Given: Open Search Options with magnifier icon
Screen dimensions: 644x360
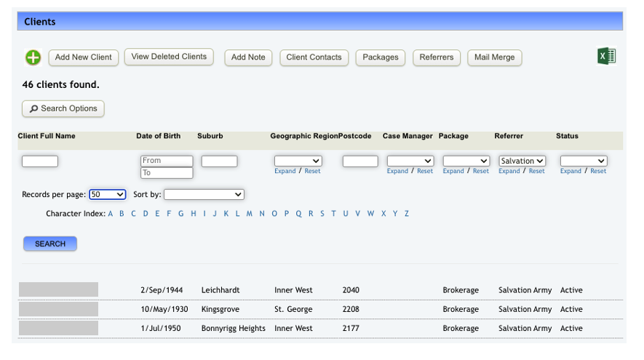Looking at the screenshot, I should 63,108.
